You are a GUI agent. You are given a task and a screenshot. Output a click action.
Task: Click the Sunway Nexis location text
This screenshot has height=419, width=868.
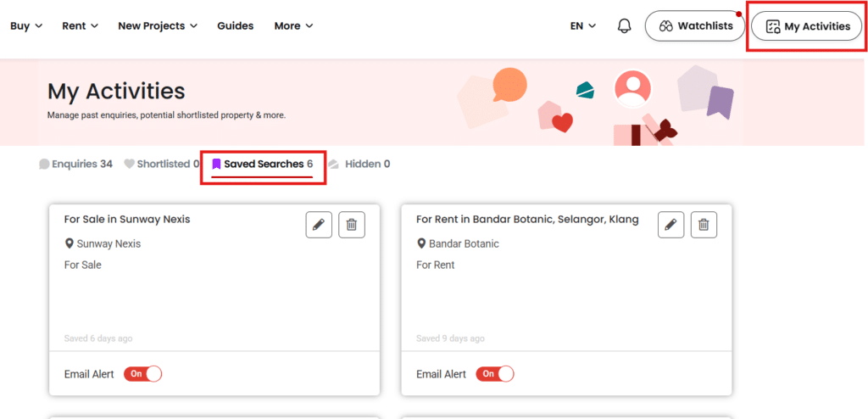[x=108, y=244]
